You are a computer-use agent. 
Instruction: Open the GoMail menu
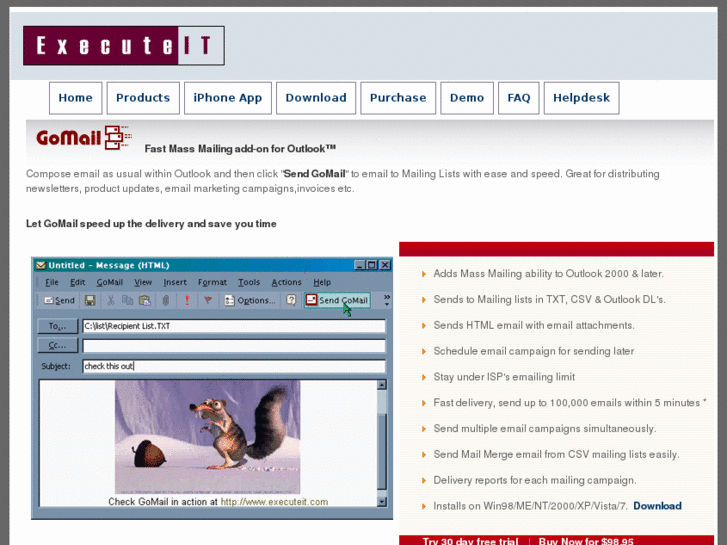click(x=109, y=282)
